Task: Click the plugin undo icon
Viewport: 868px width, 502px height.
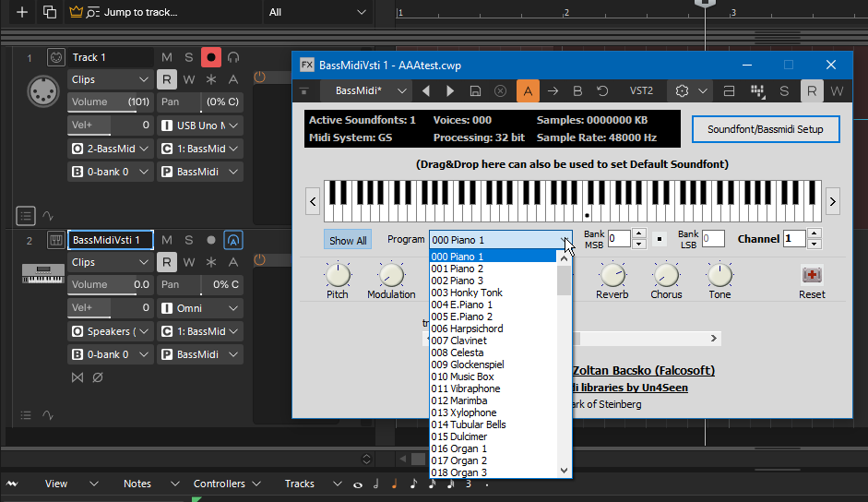Action: click(602, 90)
